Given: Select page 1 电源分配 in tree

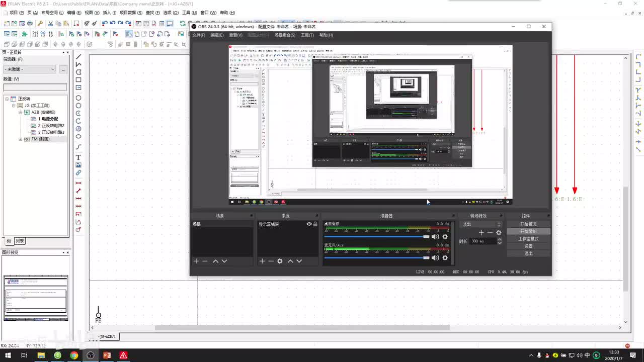Looking at the screenshot, I should [x=48, y=119].
